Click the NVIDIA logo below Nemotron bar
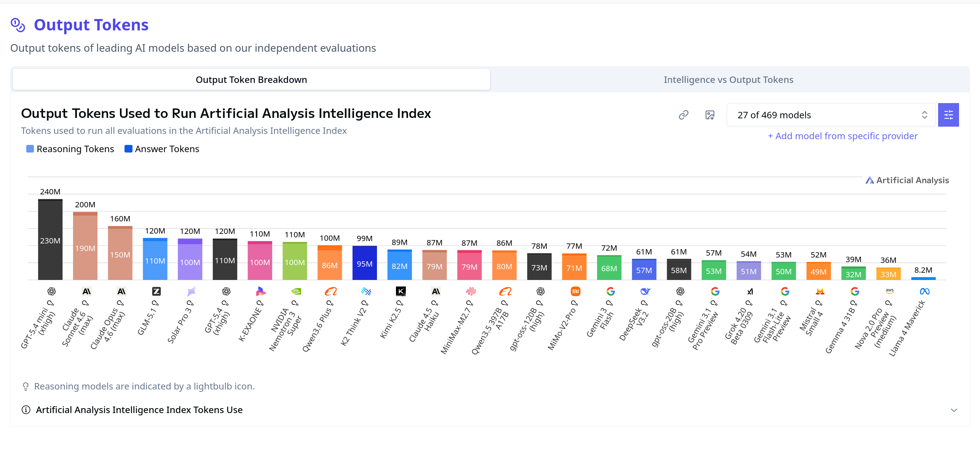This screenshot has width=980, height=453. [x=296, y=291]
